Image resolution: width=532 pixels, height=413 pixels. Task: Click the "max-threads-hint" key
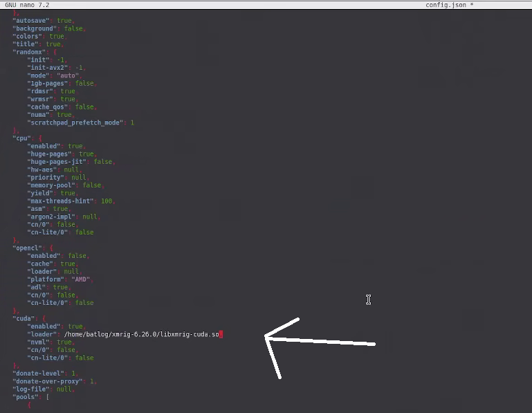click(x=60, y=201)
